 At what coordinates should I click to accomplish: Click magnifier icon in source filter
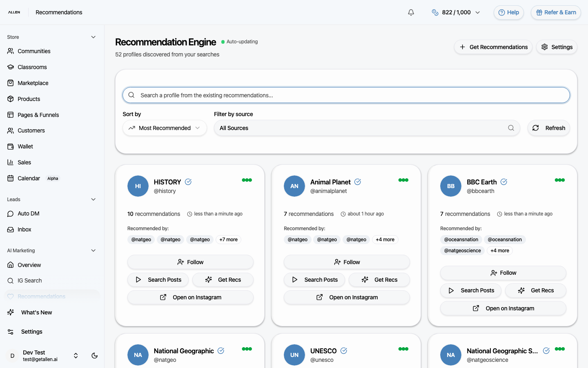click(511, 128)
